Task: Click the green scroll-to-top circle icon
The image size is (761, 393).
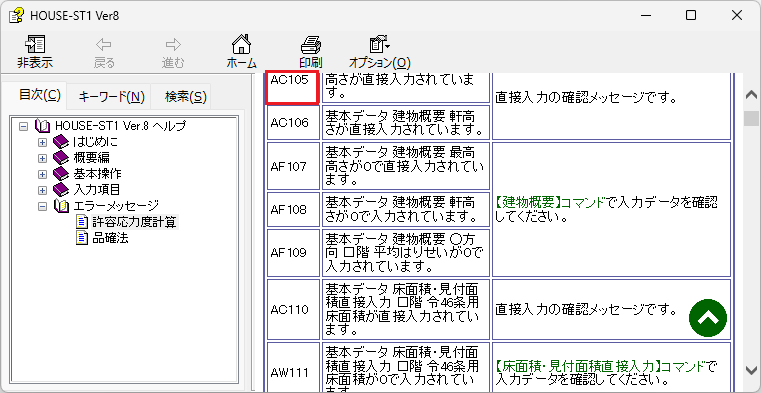Action: pyautogui.click(x=708, y=318)
